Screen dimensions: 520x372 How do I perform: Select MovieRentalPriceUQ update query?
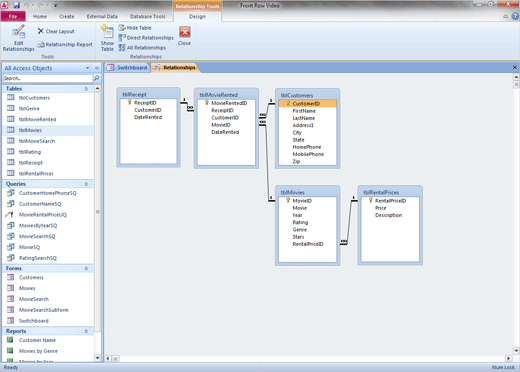pyautogui.click(x=48, y=215)
